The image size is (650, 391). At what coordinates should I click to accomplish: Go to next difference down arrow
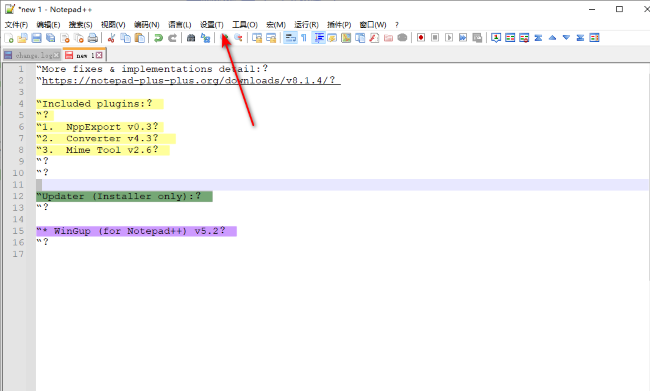566,38
